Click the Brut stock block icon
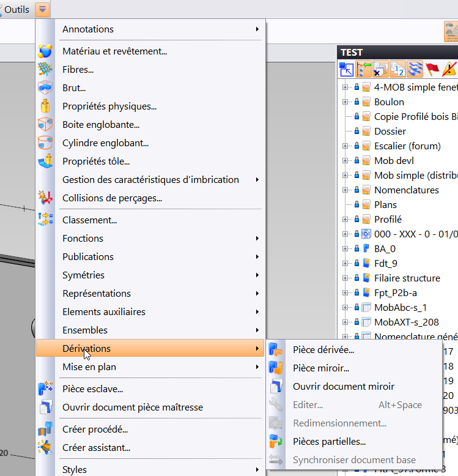This screenshot has width=458, height=476. (45, 87)
